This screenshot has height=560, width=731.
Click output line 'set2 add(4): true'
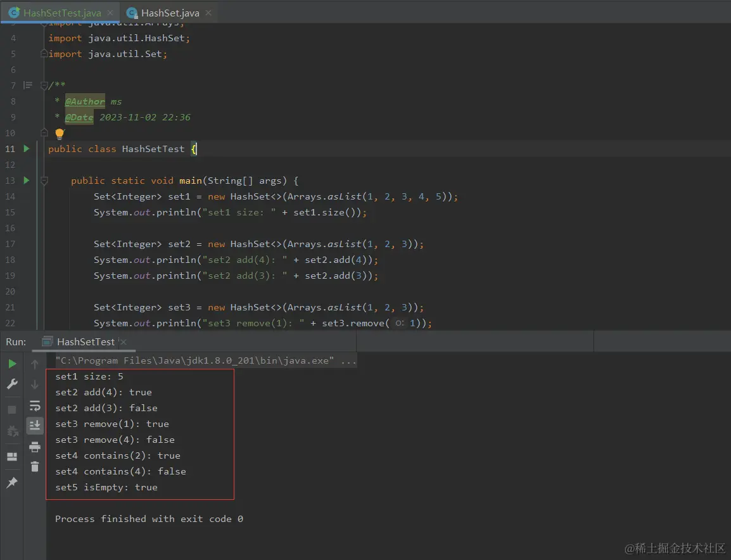click(103, 392)
